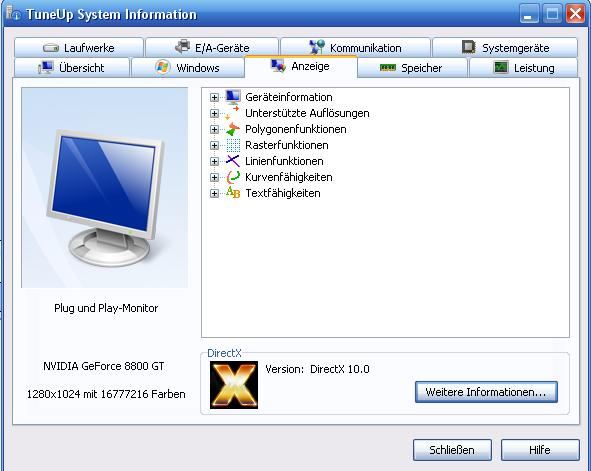The height and width of the screenshot is (471, 591).
Task: Expand the Rasterfunktionen node
Action: pos(214,145)
